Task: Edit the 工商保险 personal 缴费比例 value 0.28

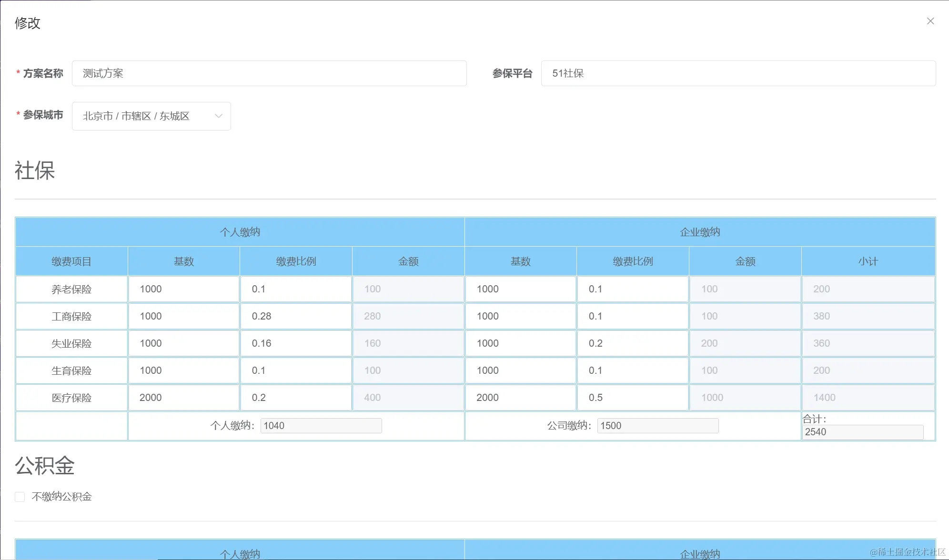Action: coord(296,316)
